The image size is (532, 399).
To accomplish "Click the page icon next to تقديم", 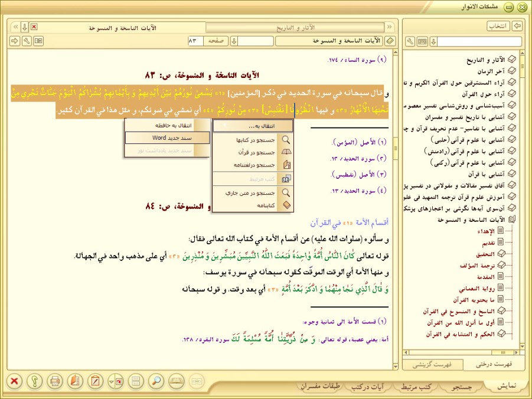I will pos(501,242).
